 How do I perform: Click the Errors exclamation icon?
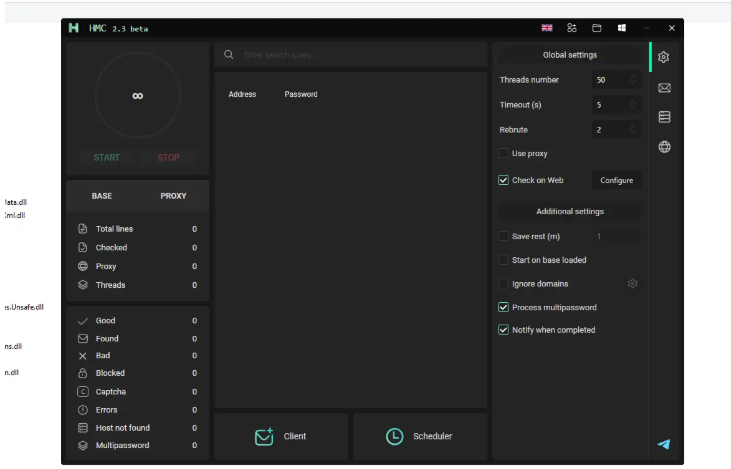click(83, 410)
